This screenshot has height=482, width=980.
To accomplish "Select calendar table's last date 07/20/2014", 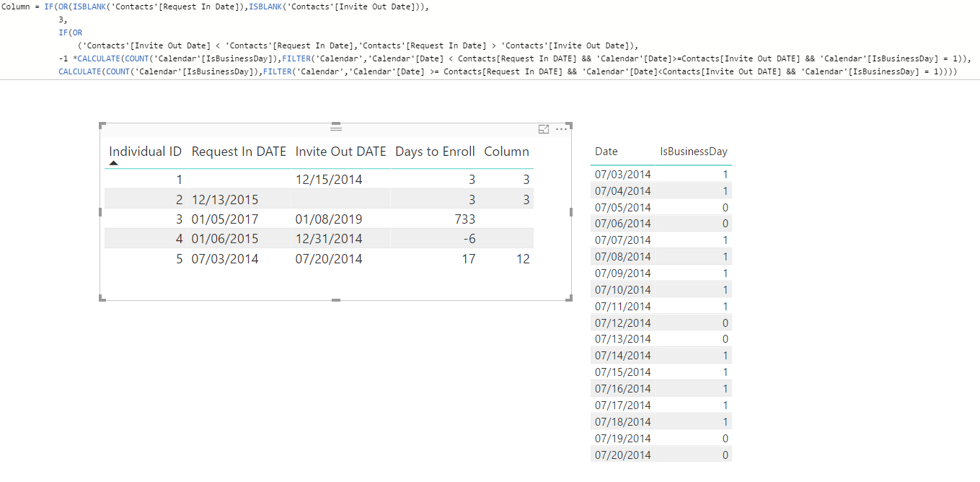I will tap(622, 455).
